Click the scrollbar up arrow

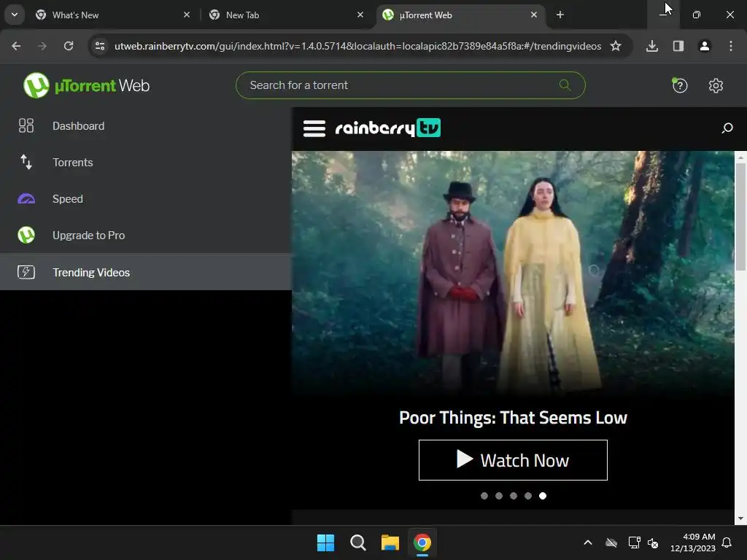click(740, 157)
